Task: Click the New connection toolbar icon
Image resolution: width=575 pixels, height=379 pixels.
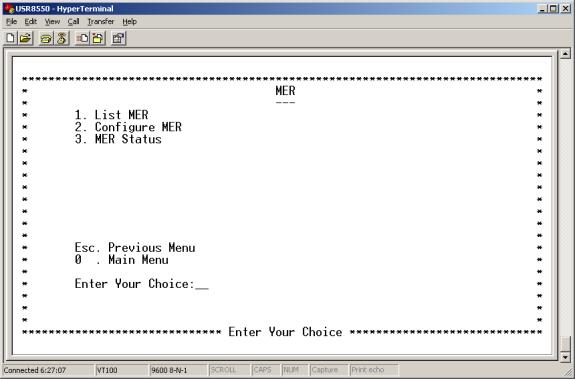Action: pyautogui.click(x=11, y=38)
